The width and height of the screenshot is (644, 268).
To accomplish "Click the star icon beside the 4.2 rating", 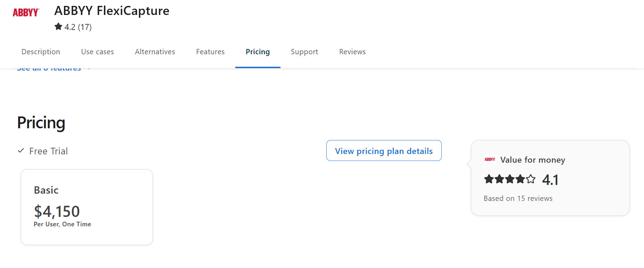I will pos(58,26).
